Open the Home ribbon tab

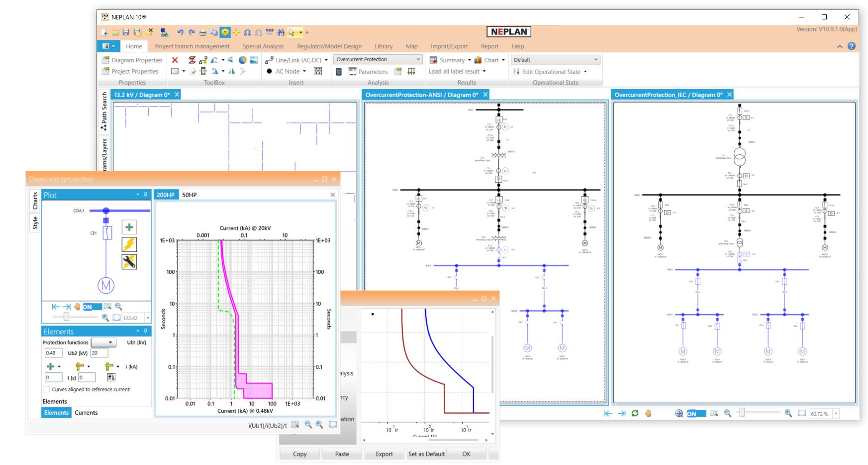coord(134,46)
